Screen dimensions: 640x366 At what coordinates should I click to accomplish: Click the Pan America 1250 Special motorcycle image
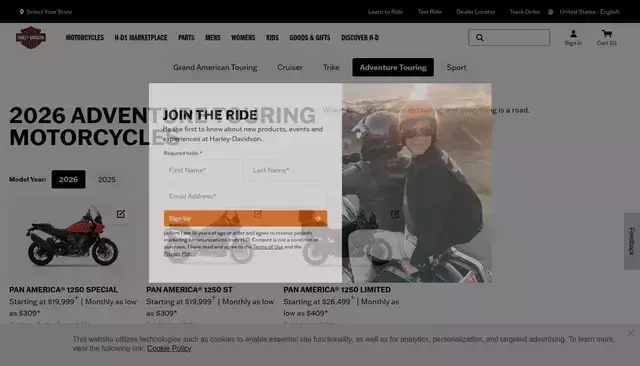[73, 237]
